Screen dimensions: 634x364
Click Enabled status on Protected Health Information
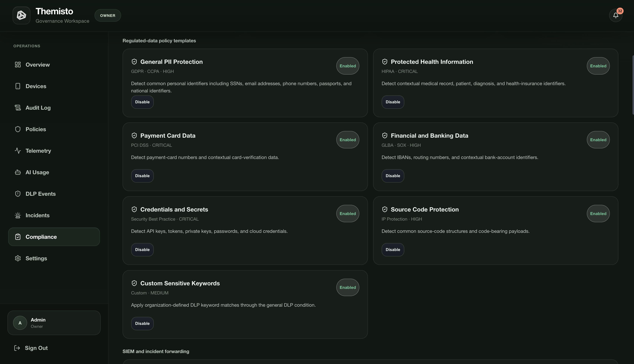click(598, 66)
